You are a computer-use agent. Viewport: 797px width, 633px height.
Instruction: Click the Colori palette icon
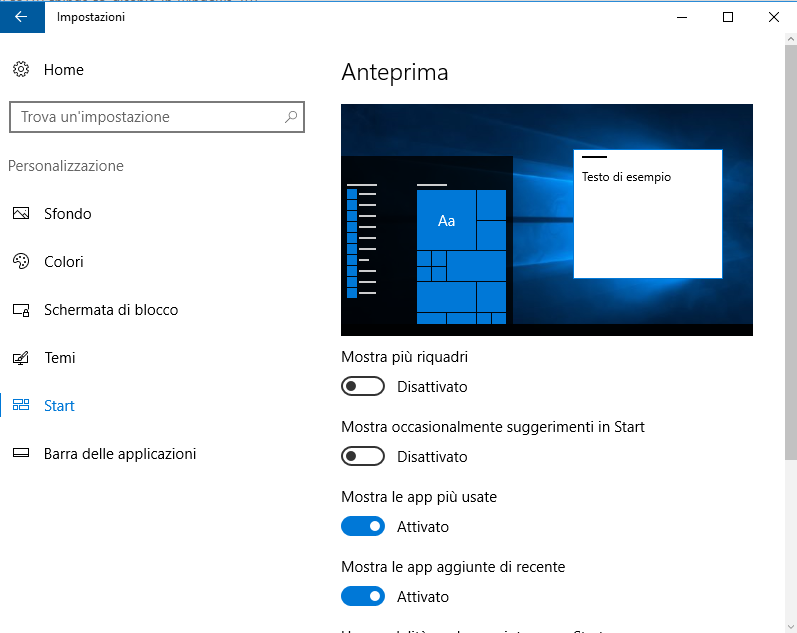tap(21, 261)
